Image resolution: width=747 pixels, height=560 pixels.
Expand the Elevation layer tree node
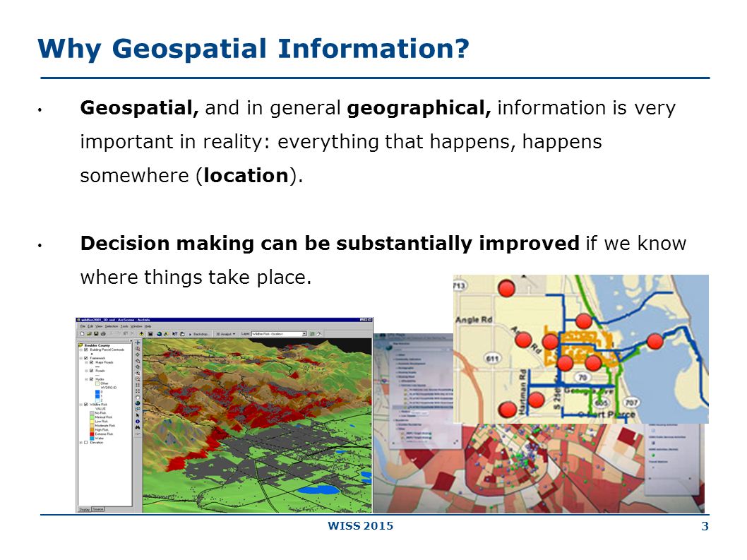pyautogui.click(x=80, y=443)
